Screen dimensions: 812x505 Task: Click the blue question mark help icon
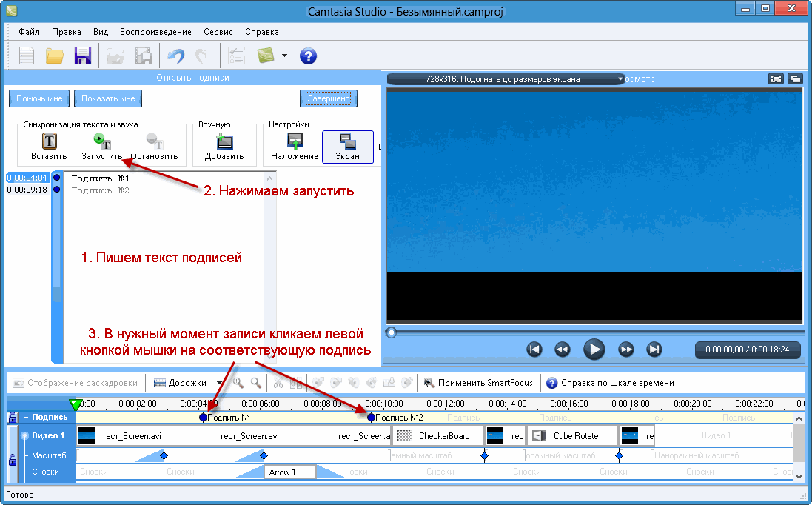[308, 56]
